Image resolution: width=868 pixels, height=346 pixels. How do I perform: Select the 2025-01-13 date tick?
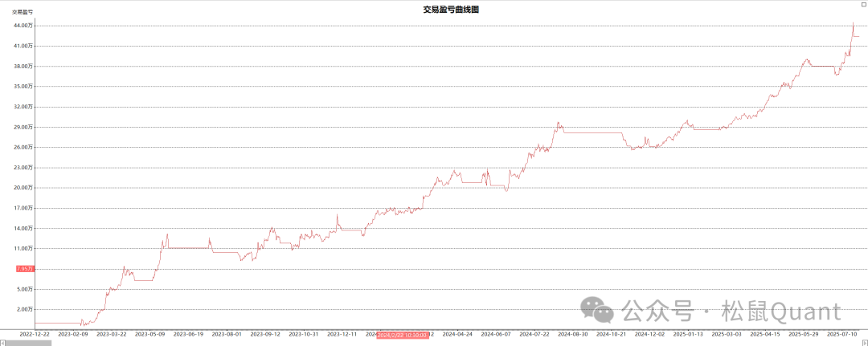(688, 334)
